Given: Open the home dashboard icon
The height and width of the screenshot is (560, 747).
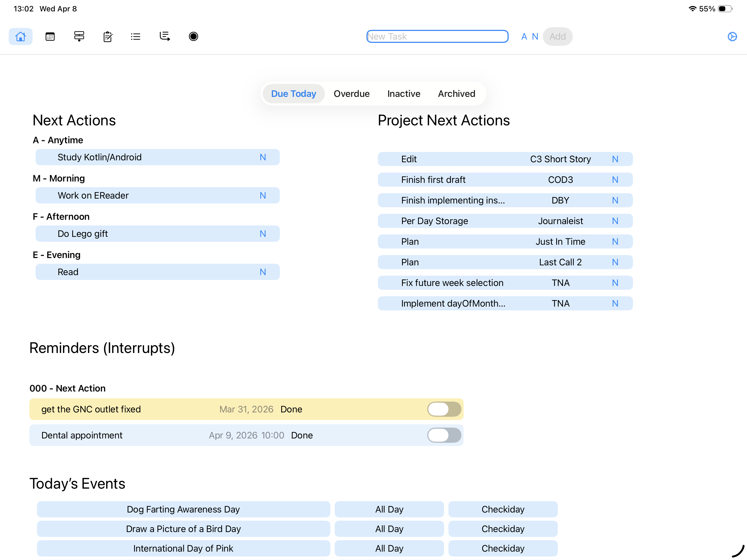Looking at the screenshot, I should pos(20,36).
